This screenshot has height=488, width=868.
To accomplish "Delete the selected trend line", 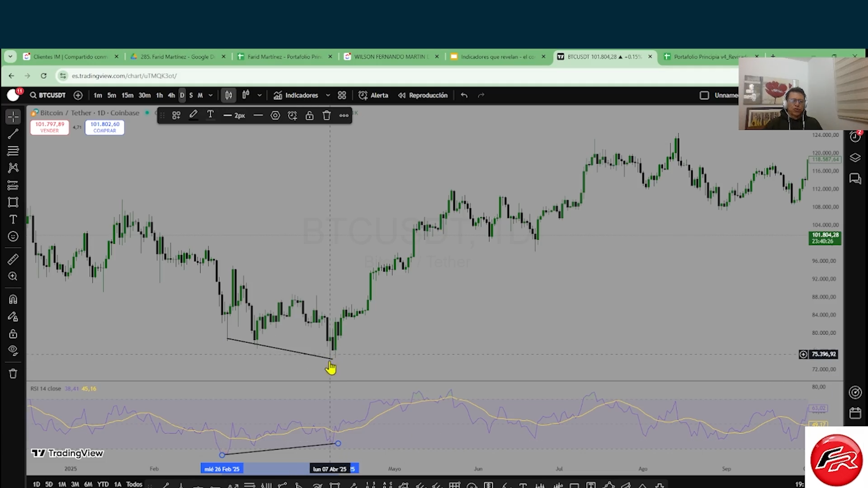I will [x=327, y=116].
